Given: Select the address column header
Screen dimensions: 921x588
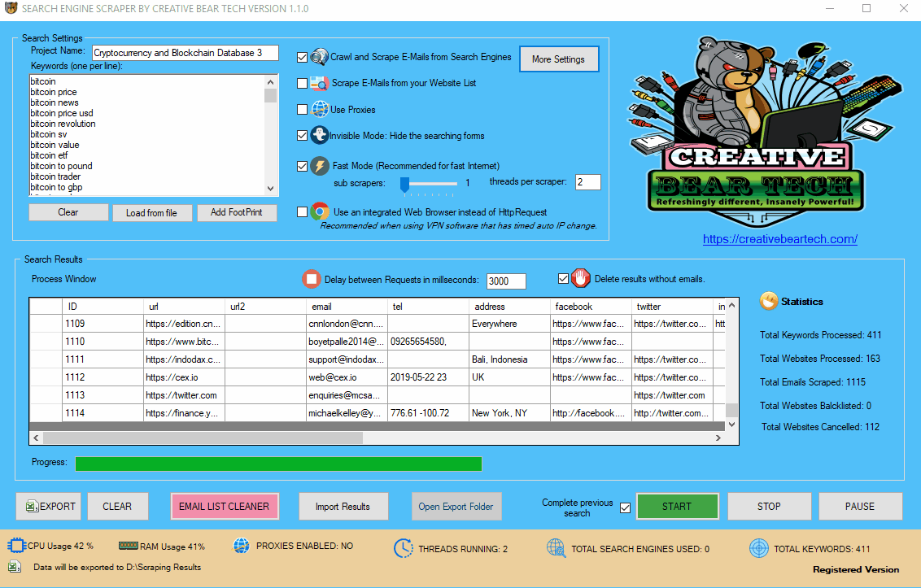Looking at the screenshot, I should [x=509, y=306].
